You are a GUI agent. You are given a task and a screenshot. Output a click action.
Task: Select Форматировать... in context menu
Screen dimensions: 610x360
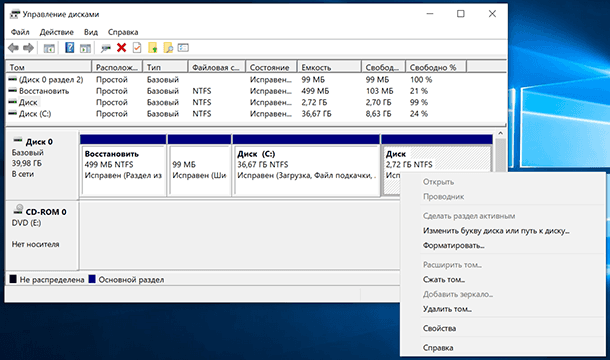click(x=454, y=246)
